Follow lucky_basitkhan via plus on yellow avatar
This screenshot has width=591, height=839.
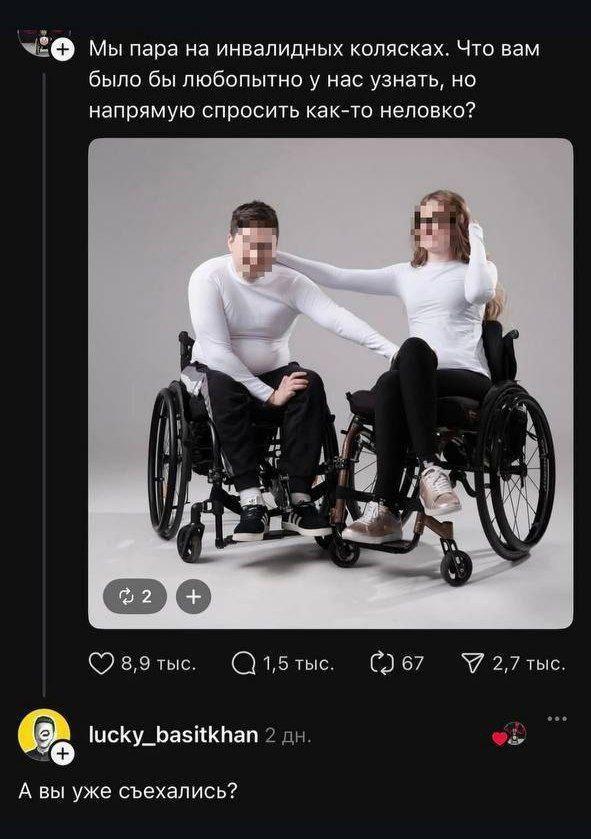(63, 753)
